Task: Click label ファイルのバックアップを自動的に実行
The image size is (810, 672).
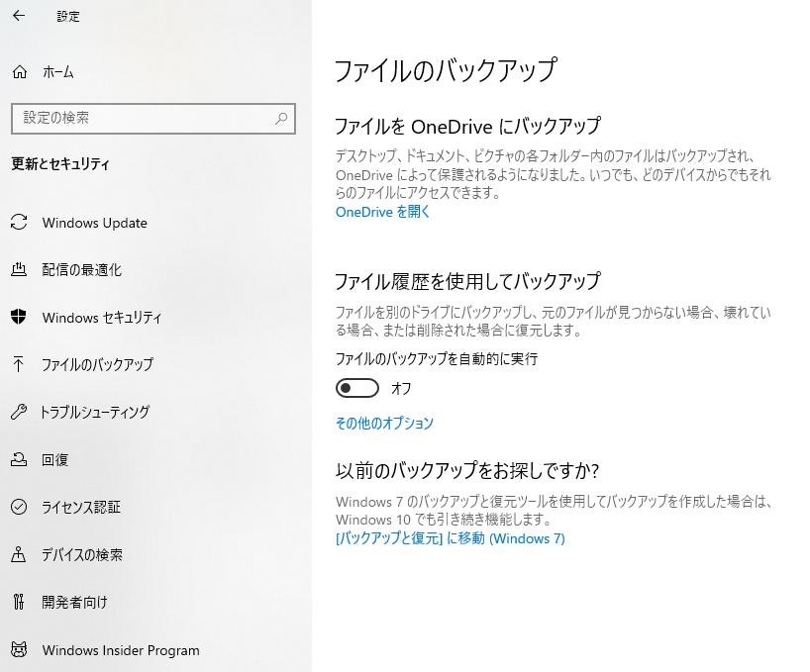Action: (437, 358)
